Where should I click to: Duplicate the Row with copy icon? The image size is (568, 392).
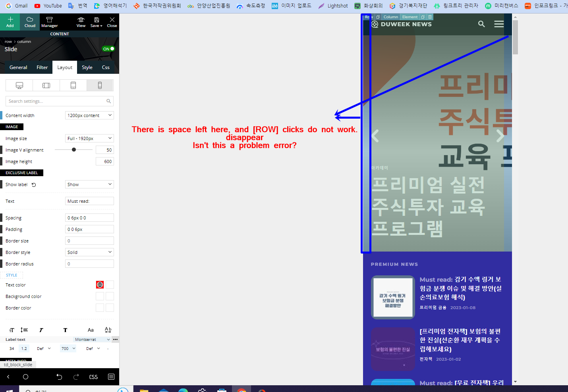click(378, 17)
